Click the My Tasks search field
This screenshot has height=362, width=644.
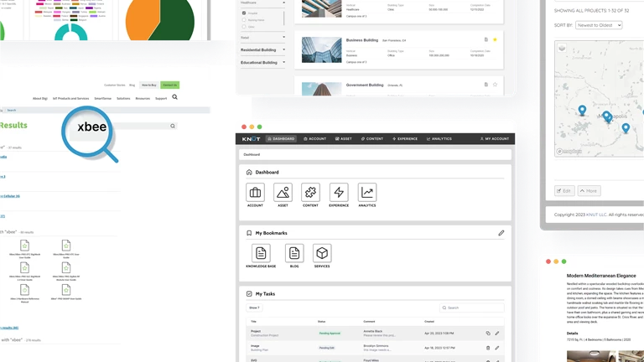[x=471, y=308]
